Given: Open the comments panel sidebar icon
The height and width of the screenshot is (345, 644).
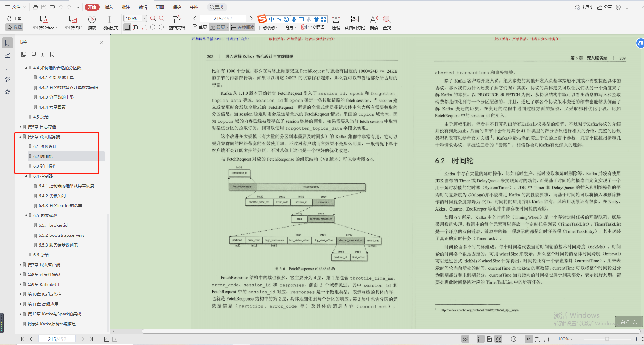Looking at the screenshot, I should pos(7,67).
